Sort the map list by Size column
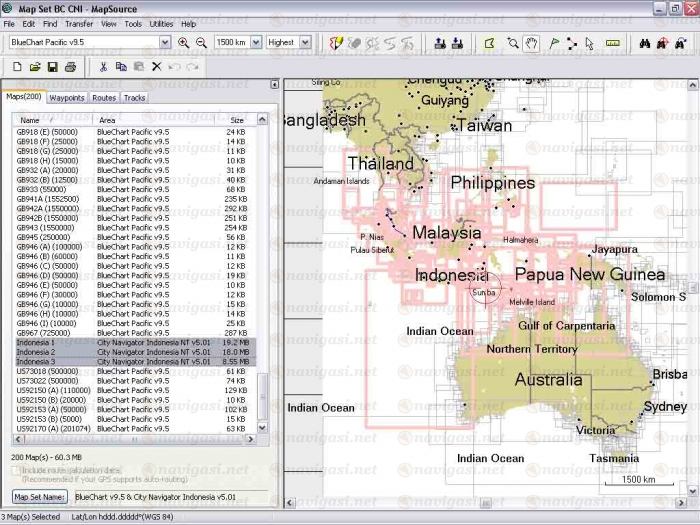Image resolution: width=700 pixels, height=525 pixels. pyautogui.click(x=236, y=120)
